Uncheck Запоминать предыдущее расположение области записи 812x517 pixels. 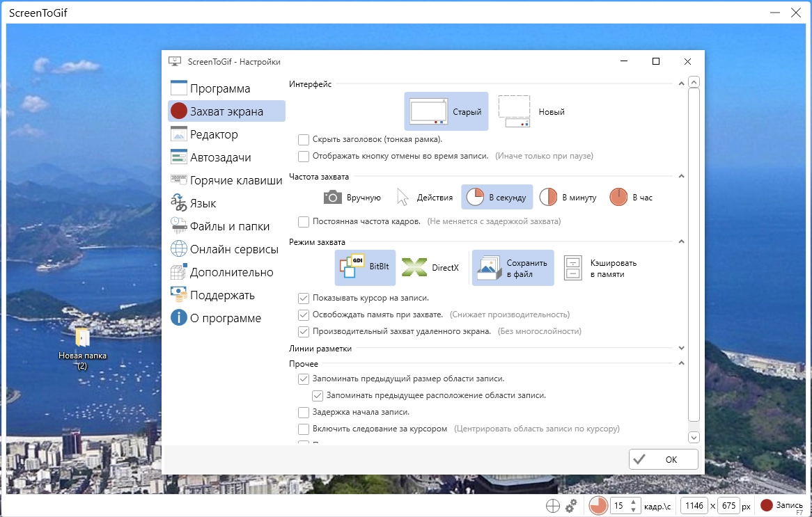coord(318,396)
